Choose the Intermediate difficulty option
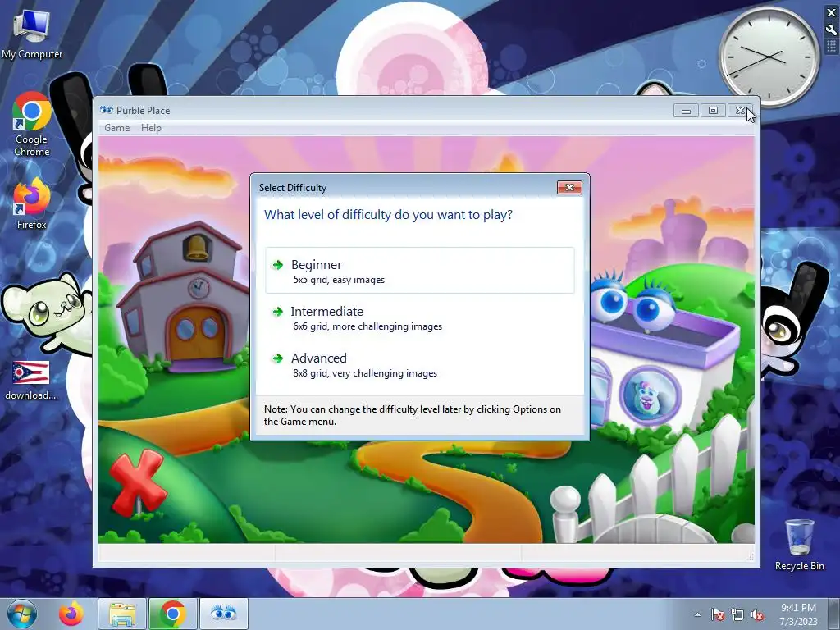The width and height of the screenshot is (840, 630). [419, 317]
